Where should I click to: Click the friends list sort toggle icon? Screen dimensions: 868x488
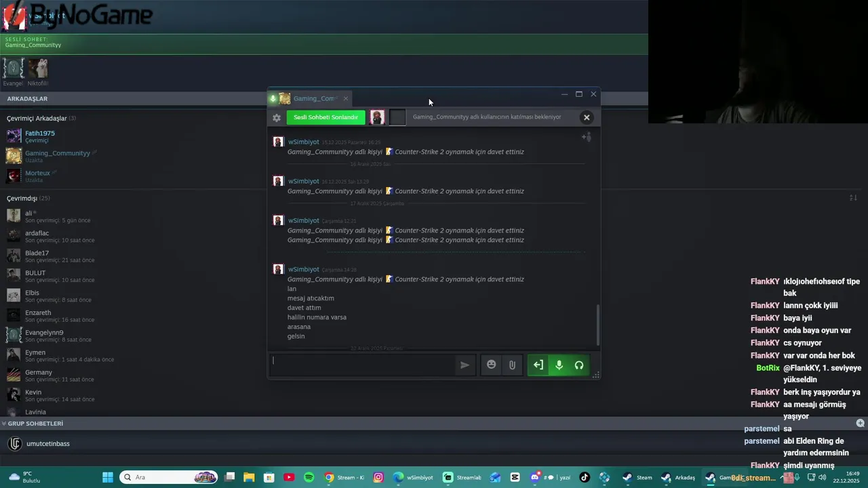coord(853,198)
